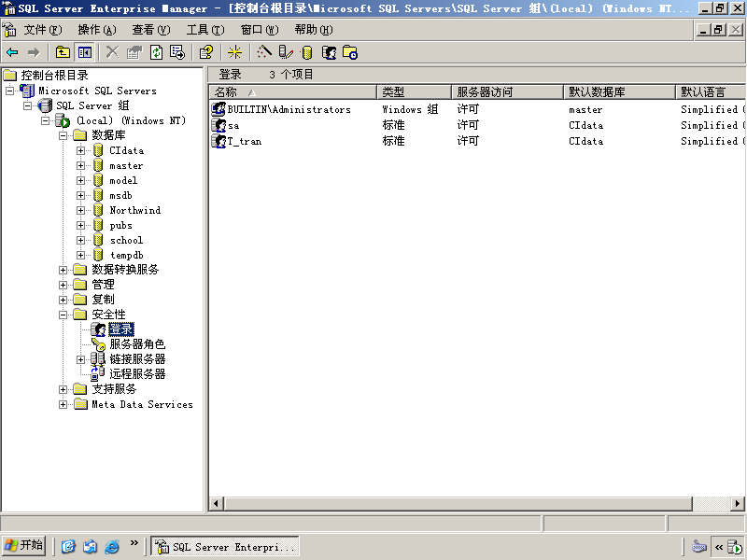747x560 pixels.
Task: Select the sa login icon
Action: pos(218,125)
